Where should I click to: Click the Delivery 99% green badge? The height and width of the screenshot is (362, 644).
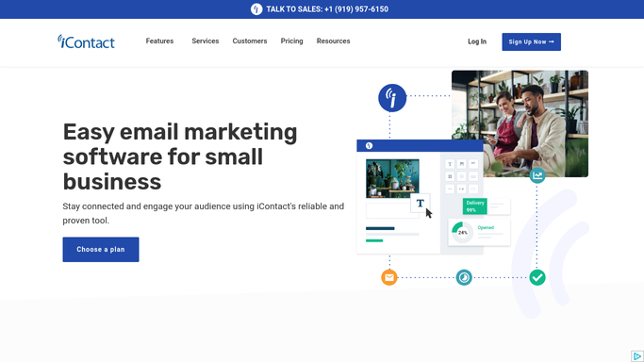(475, 206)
